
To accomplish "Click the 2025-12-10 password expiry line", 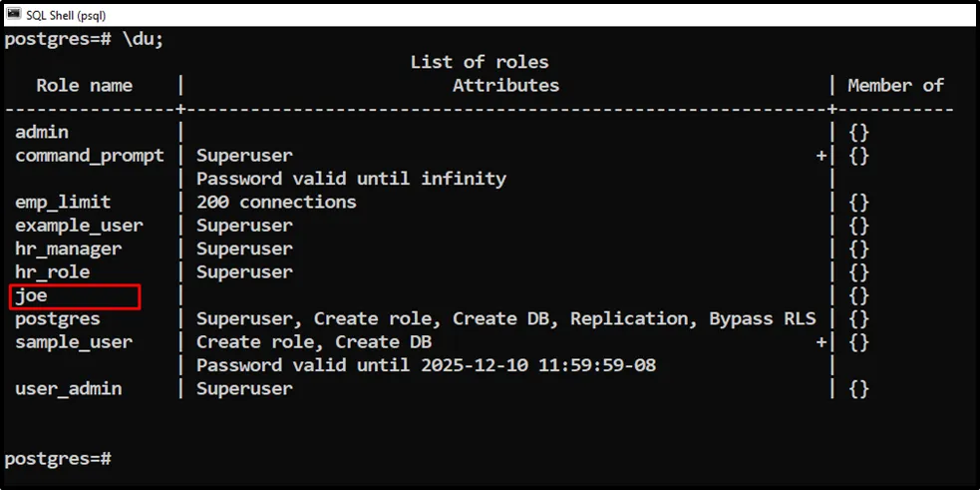I will [426, 365].
